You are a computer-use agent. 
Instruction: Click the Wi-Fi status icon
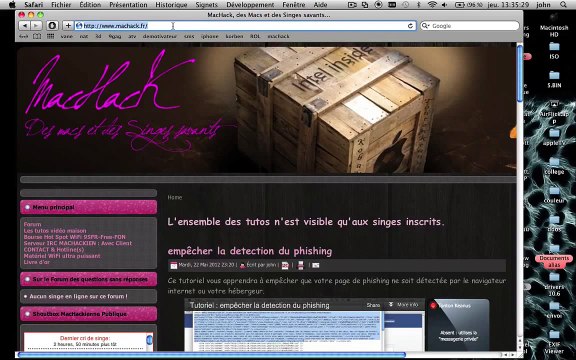coord(432,4)
